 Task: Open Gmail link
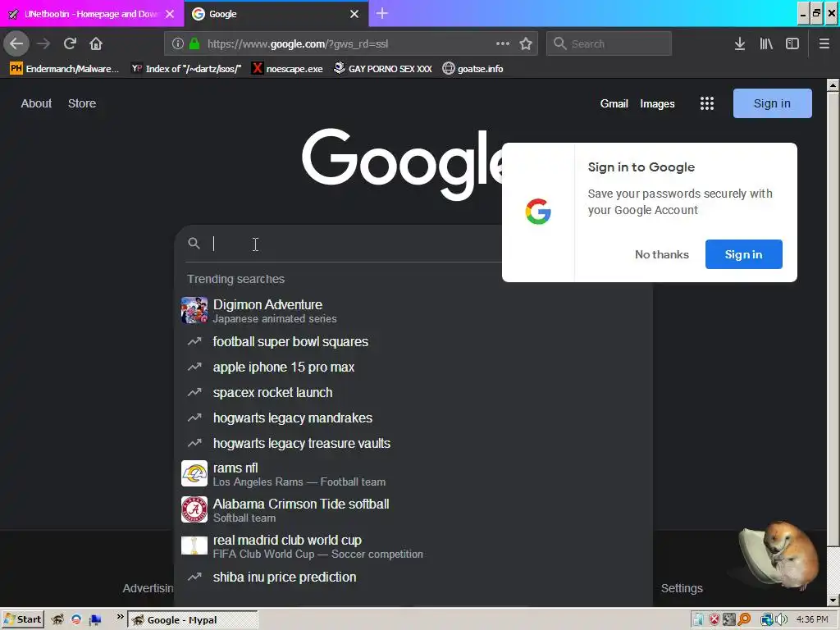coord(614,103)
